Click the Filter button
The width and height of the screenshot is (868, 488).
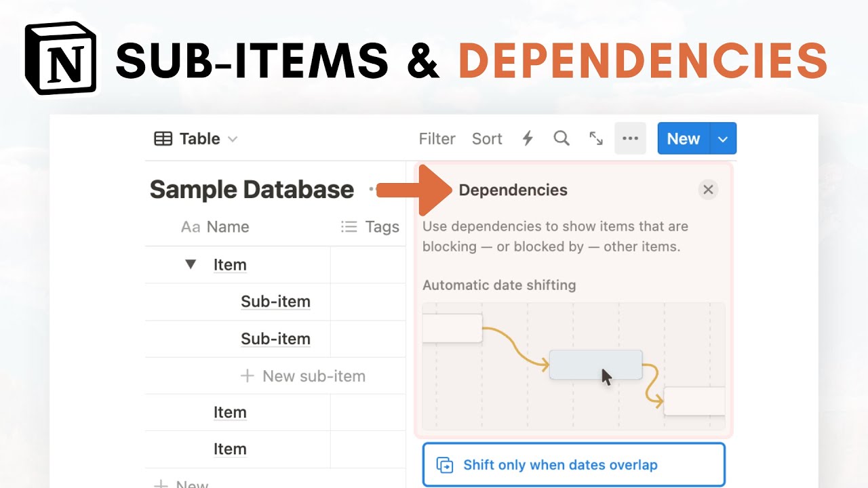pyautogui.click(x=437, y=139)
